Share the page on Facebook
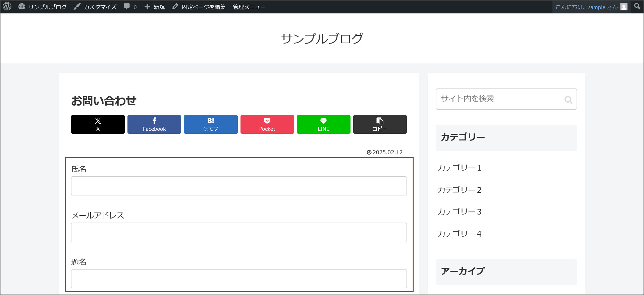The height and width of the screenshot is (295, 644). click(x=154, y=124)
